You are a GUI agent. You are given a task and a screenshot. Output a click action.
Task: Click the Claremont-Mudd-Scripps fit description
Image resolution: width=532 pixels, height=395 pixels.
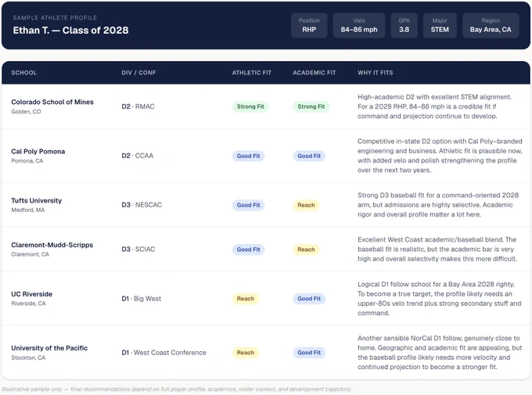coord(437,250)
